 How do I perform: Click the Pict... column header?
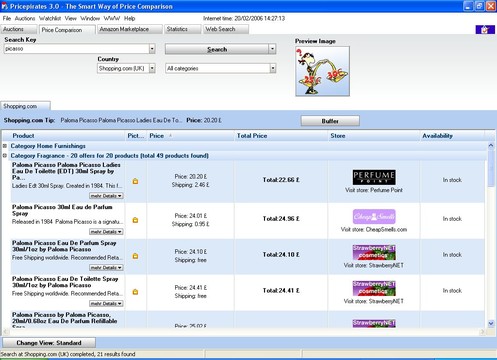(136, 136)
